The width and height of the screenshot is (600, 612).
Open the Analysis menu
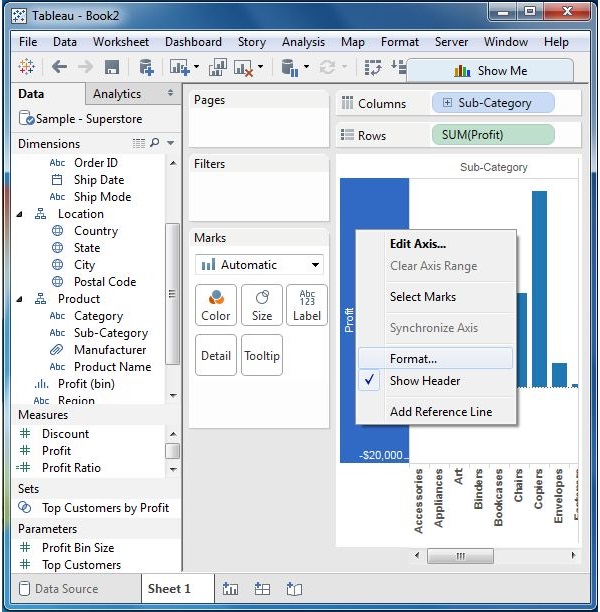[303, 42]
